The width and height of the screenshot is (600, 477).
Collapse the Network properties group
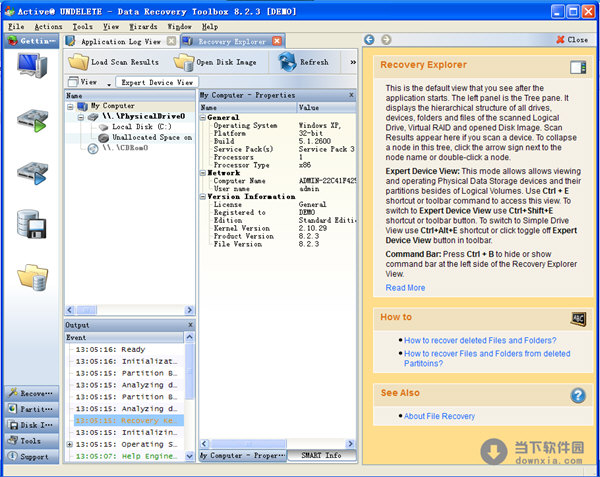(x=203, y=173)
